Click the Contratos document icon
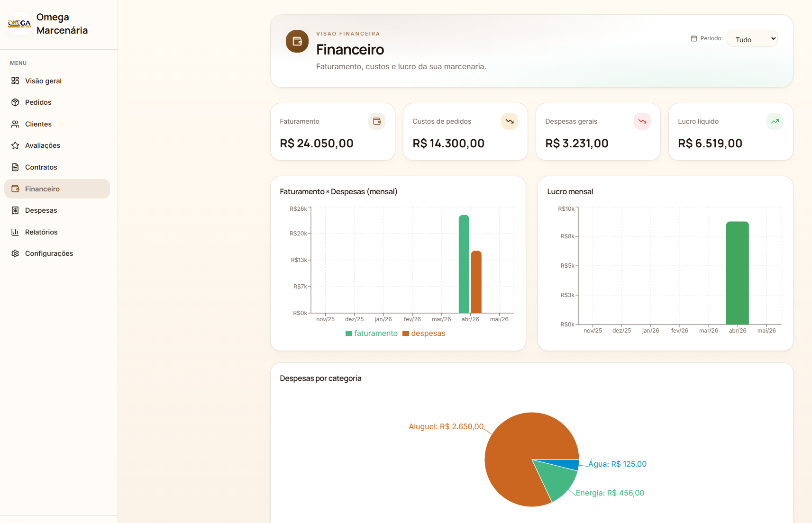This screenshot has width=812, height=523. 15,167
